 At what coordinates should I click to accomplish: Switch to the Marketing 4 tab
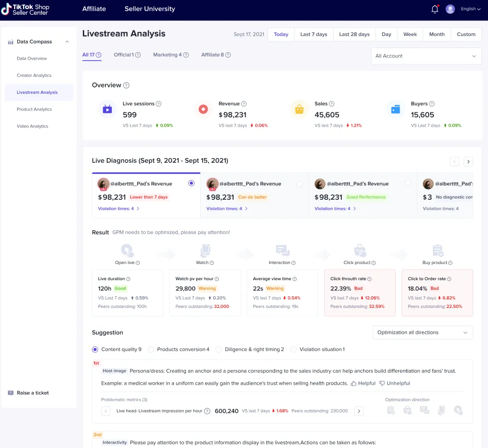(167, 55)
